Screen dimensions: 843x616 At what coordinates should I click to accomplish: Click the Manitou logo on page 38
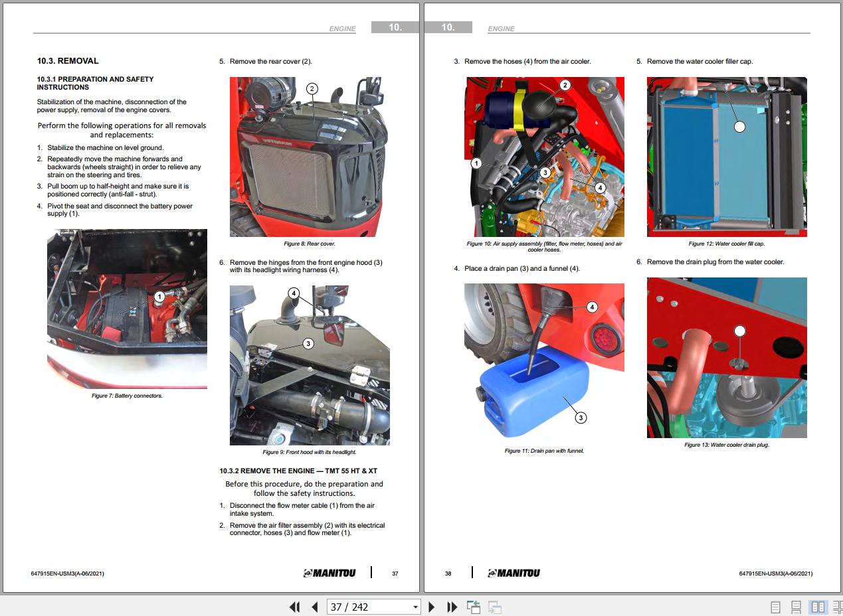pyautogui.click(x=514, y=573)
